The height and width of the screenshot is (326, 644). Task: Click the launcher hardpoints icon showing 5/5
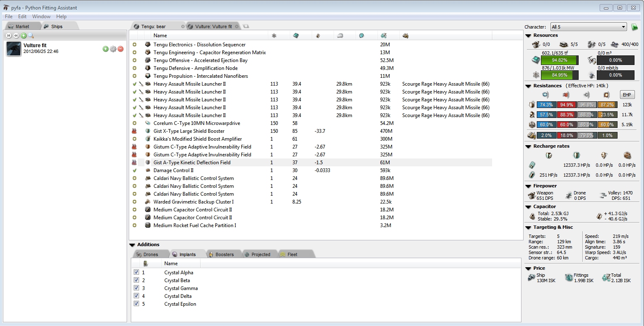pyautogui.click(x=564, y=44)
